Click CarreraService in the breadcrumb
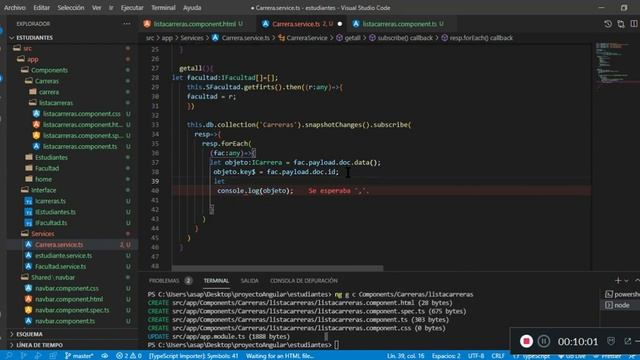 (307, 38)
